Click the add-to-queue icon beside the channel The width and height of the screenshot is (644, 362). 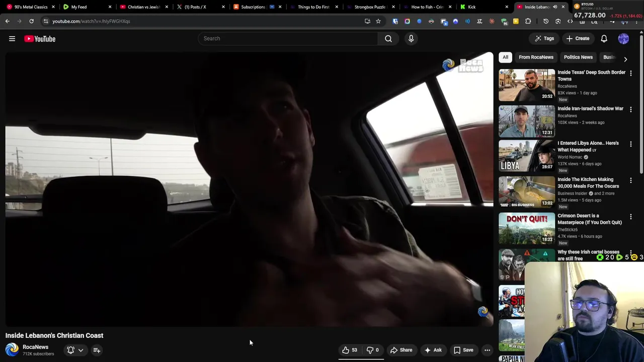pos(97,350)
